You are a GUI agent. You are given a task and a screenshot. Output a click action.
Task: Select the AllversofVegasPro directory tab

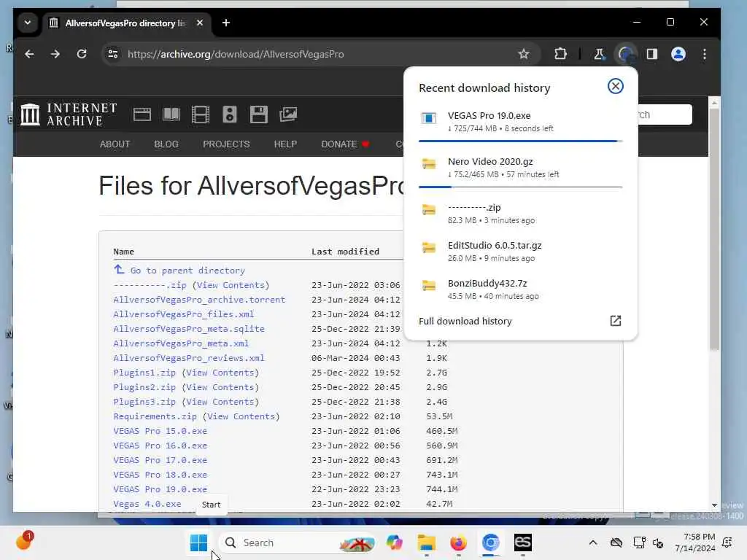tap(126, 23)
